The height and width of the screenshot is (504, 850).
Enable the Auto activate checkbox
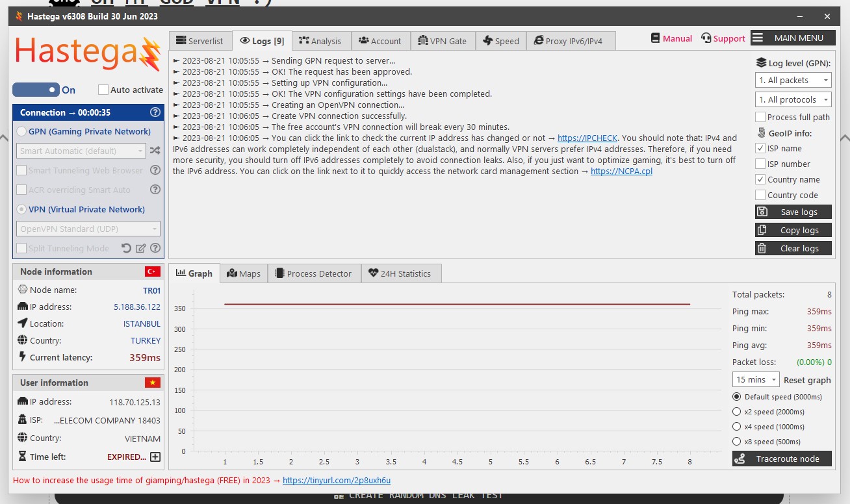click(x=103, y=90)
